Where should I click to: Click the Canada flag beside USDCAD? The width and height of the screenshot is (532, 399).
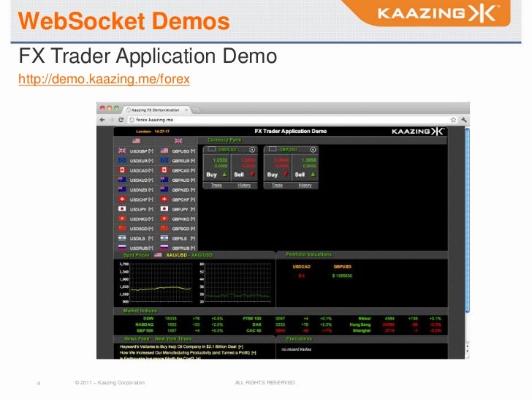coord(122,170)
